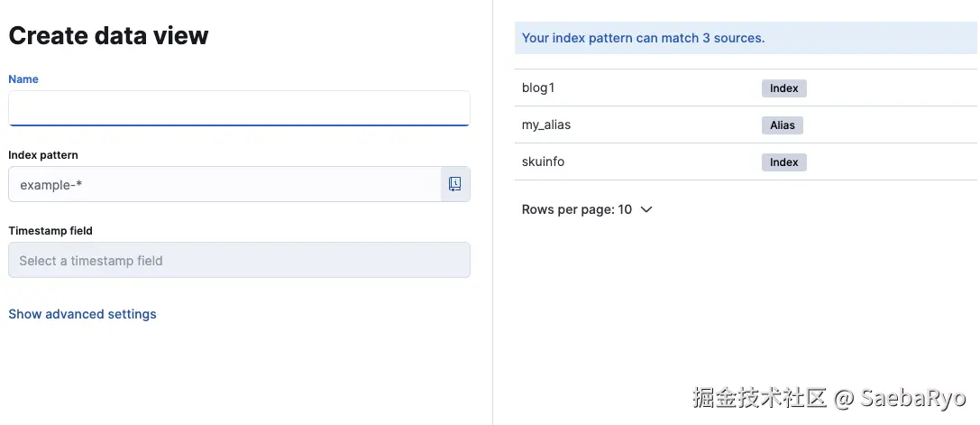Viewport: 980px width, 425px height.
Task: Open the Timestamp field selector
Action: point(239,261)
